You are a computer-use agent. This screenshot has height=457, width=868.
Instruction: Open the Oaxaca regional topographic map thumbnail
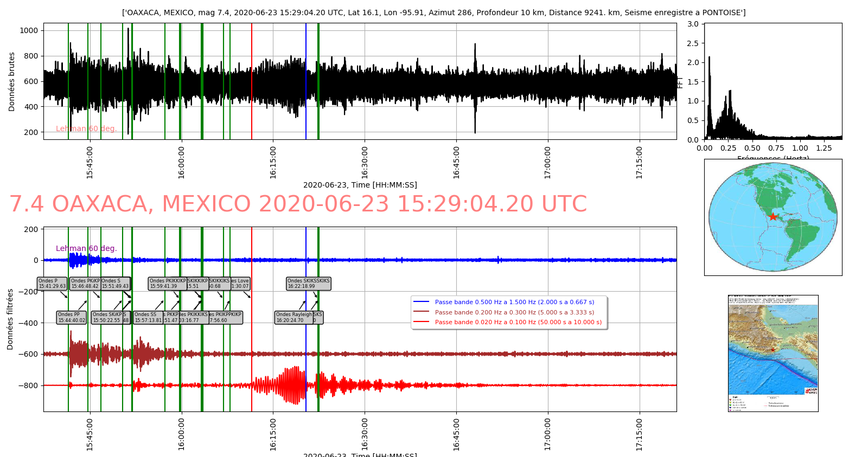pyautogui.click(x=773, y=352)
